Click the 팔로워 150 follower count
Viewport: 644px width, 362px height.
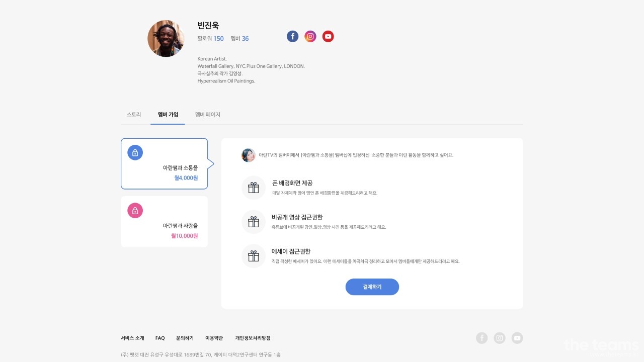(x=211, y=39)
